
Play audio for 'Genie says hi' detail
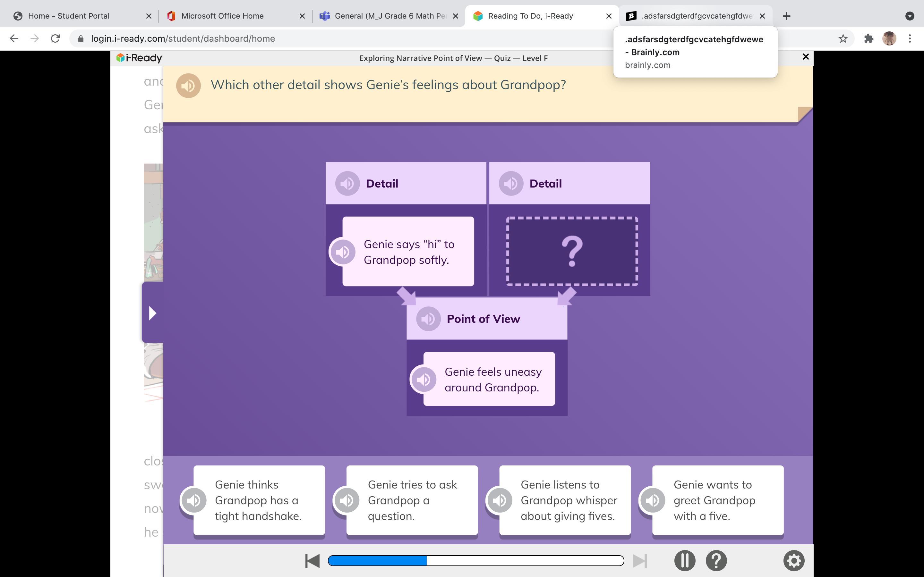pyautogui.click(x=343, y=252)
